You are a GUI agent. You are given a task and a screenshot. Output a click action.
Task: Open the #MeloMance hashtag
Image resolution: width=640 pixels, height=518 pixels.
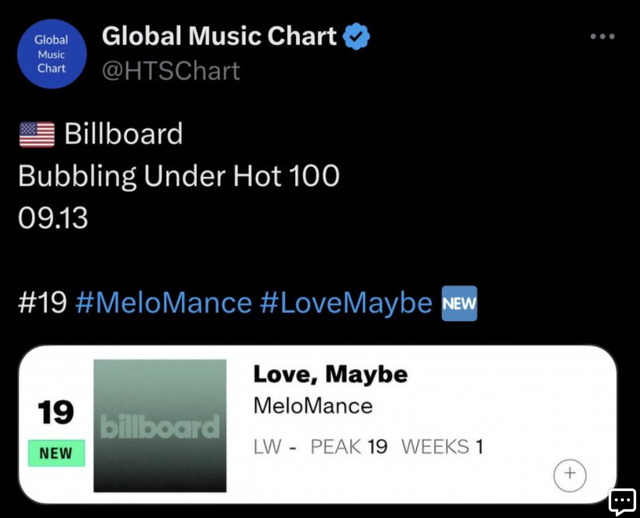click(x=163, y=303)
